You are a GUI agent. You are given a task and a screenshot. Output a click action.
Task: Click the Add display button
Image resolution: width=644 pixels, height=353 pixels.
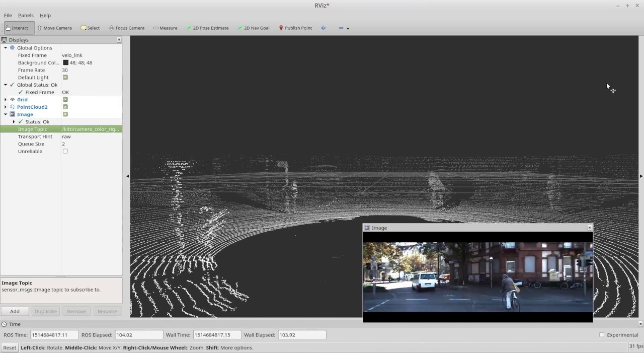[x=15, y=311]
